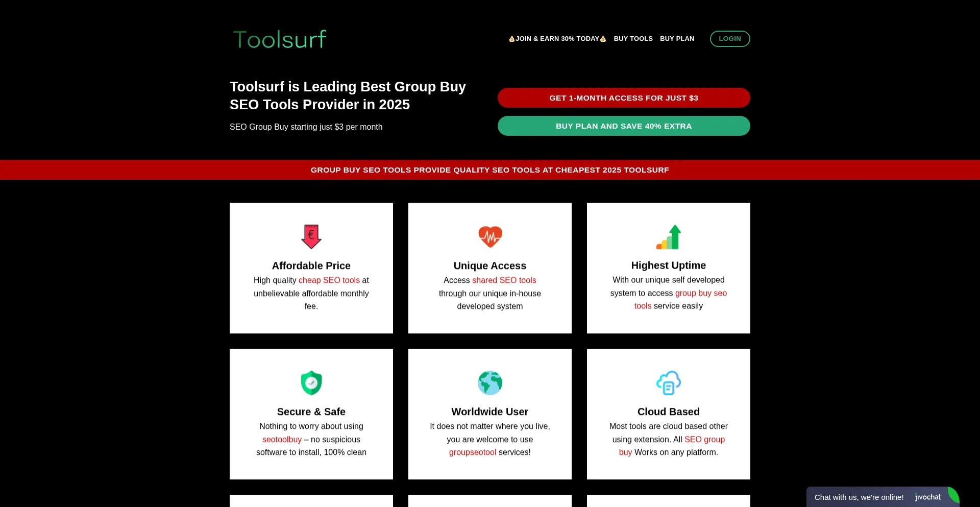Click the red price-down arrow icon
This screenshot has width=980, height=507.
311,236
